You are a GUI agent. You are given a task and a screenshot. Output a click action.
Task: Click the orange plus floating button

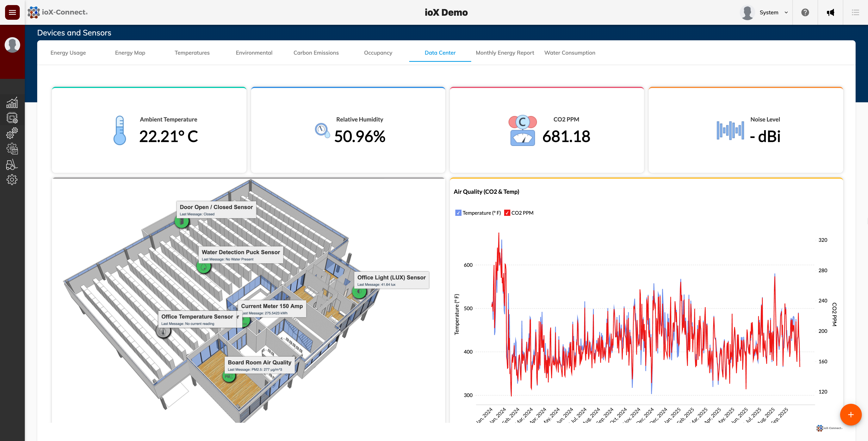tap(851, 415)
